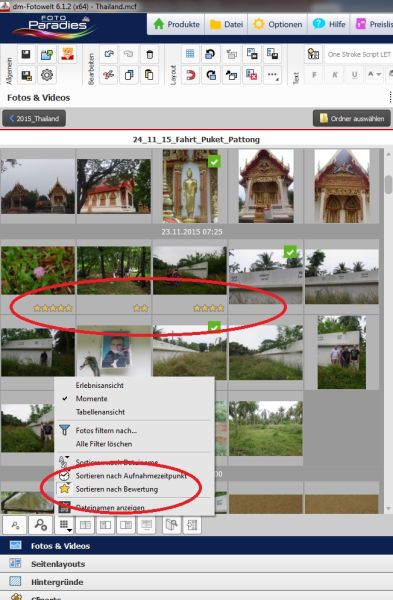The image size is (393, 600).
Task: Select Momente view option
Action: point(91,398)
